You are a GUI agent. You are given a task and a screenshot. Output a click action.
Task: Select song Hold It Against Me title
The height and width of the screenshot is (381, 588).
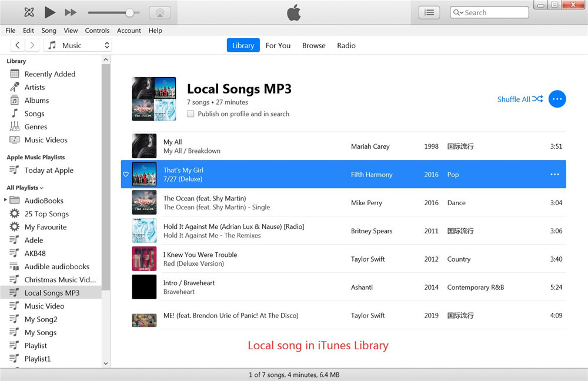pyautogui.click(x=233, y=226)
